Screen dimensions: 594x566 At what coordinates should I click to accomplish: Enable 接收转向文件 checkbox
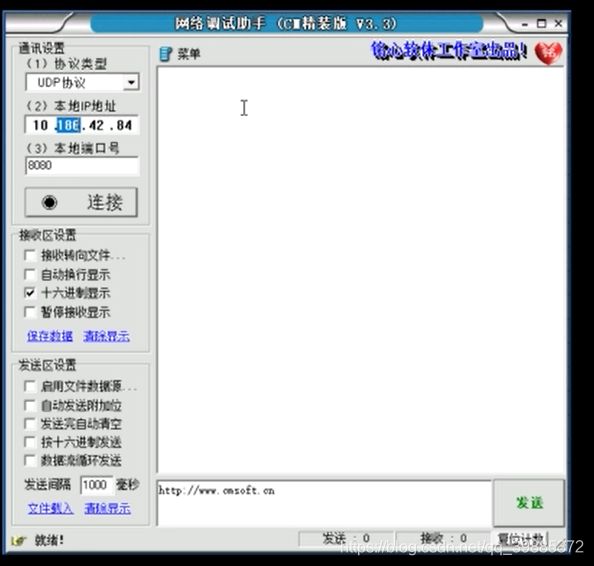[x=30, y=255]
